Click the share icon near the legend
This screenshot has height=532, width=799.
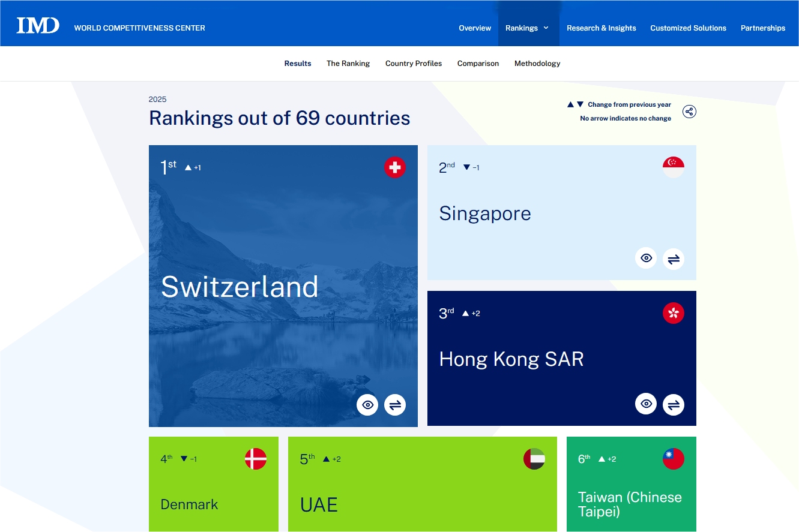(x=689, y=112)
